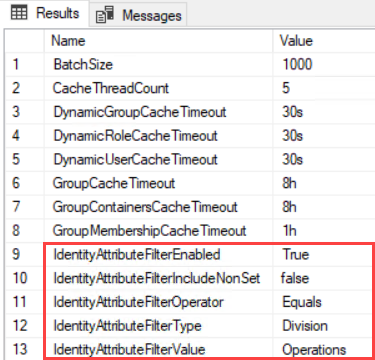Select row header number 13
This screenshot has height=360, width=375.
(x=24, y=349)
